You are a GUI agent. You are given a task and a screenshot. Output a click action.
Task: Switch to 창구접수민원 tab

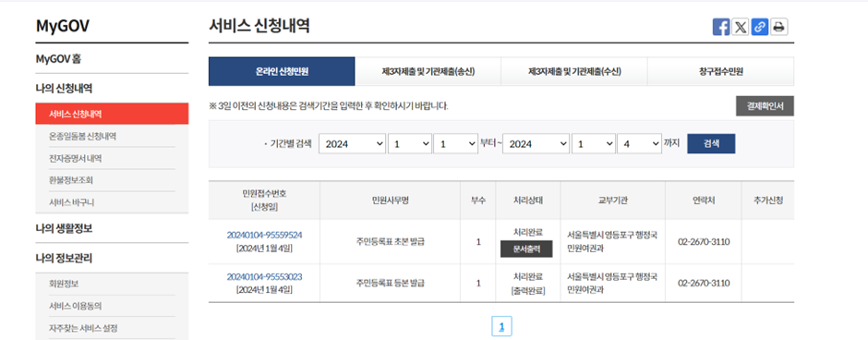click(x=721, y=71)
